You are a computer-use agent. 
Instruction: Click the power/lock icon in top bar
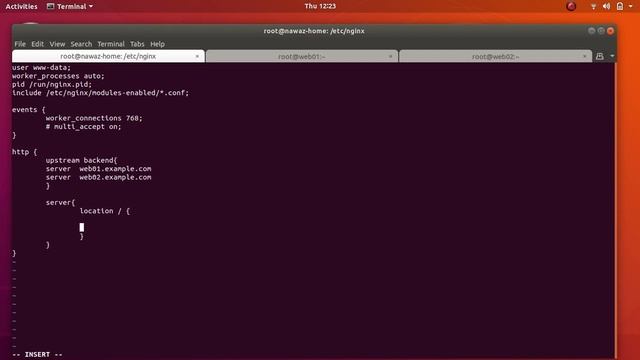620,7
